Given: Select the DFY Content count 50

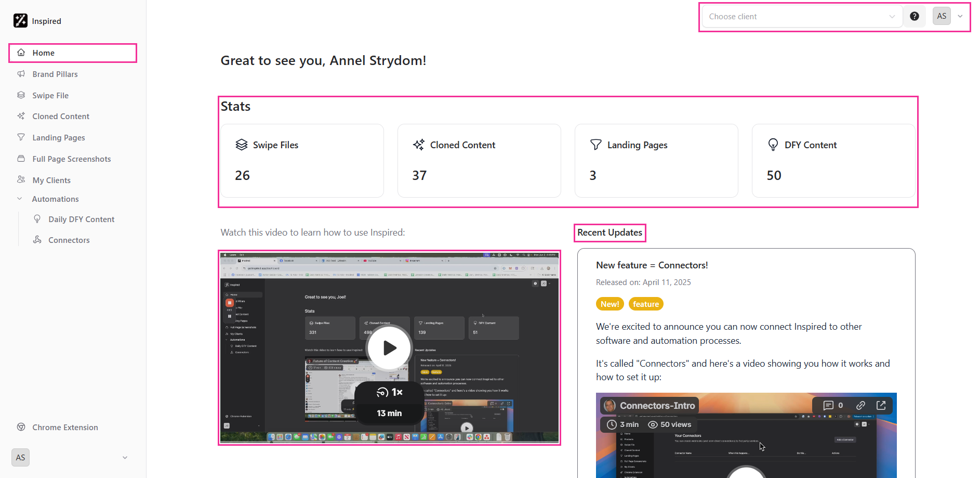Looking at the screenshot, I should coord(774,176).
